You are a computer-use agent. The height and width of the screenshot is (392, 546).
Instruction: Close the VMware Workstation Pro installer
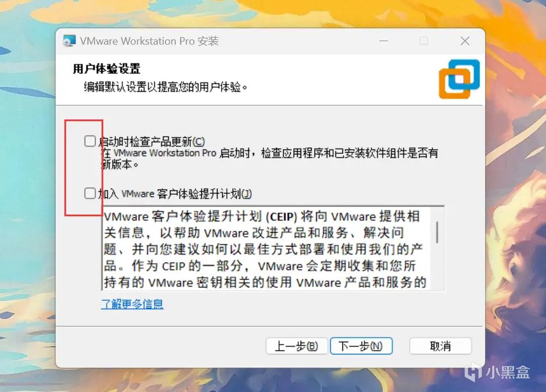click(x=465, y=41)
